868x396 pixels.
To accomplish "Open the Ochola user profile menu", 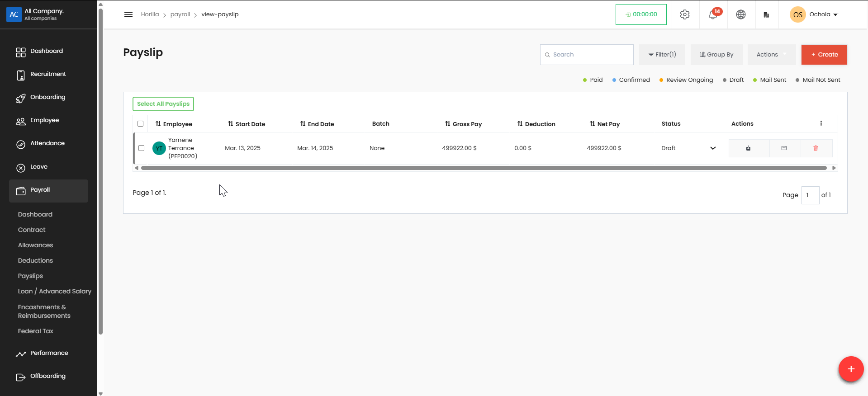I will point(814,14).
